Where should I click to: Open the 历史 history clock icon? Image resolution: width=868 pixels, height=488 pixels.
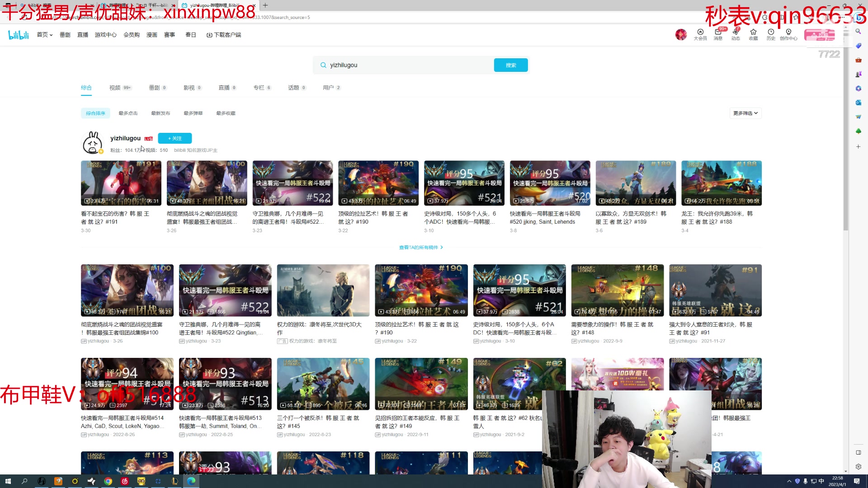(x=771, y=34)
